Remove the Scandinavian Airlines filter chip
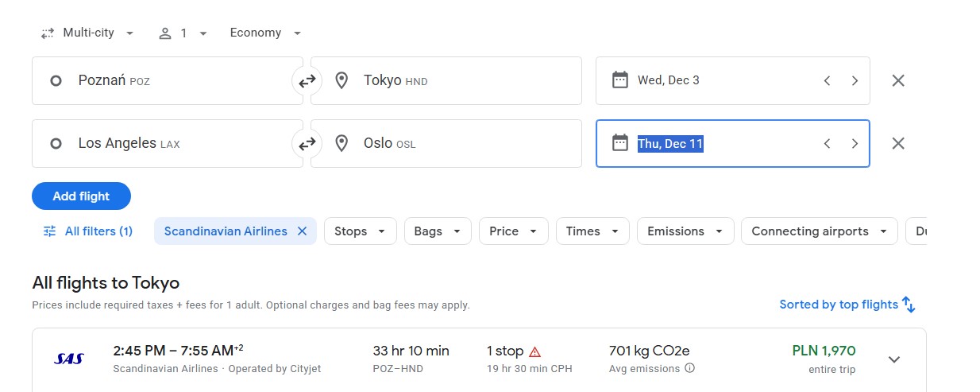Image resolution: width=980 pixels, height=392 pixels. [x=302, y=231]
